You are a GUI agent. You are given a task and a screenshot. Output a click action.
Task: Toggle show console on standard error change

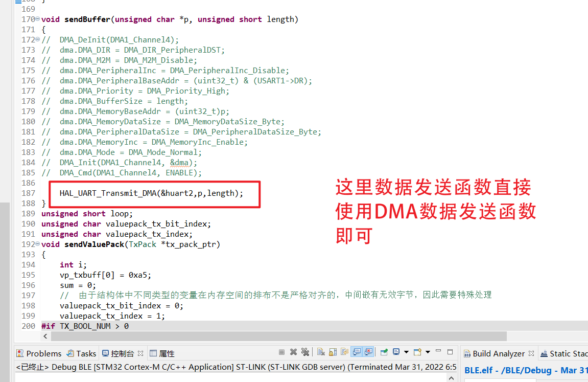click(x=369, y=352)
